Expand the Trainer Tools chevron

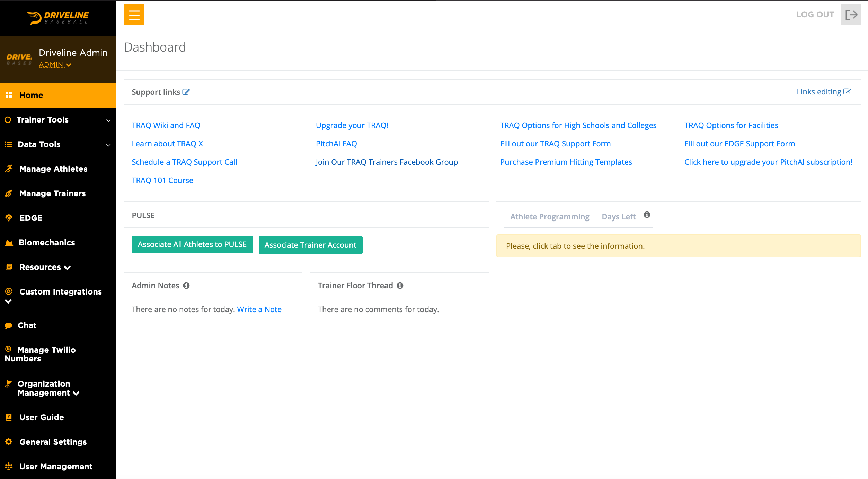pos(108,120)
